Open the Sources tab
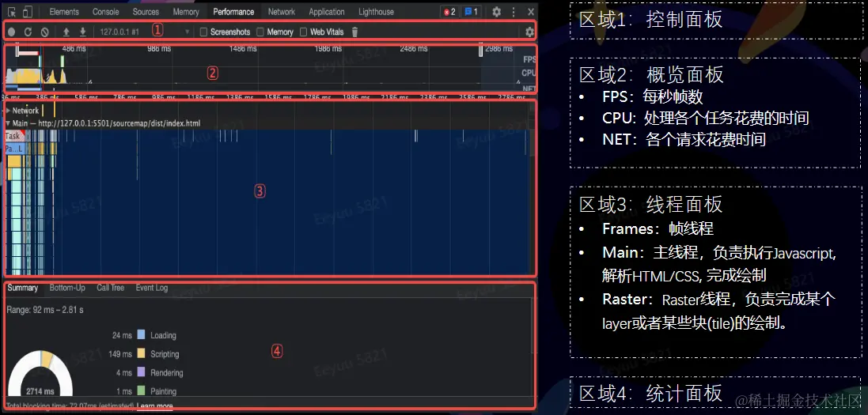This screenshot has width=868, height=415. pyautogui.click(x=146, y=12)
